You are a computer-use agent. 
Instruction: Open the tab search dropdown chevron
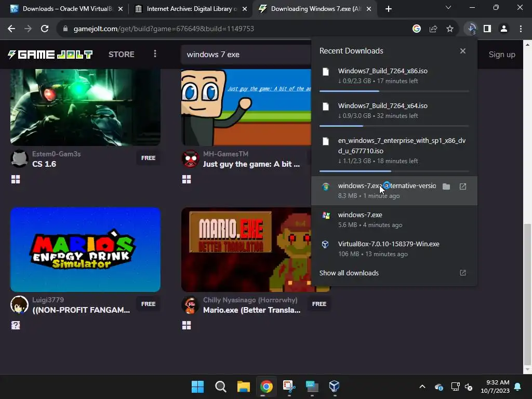coord(448,7)
